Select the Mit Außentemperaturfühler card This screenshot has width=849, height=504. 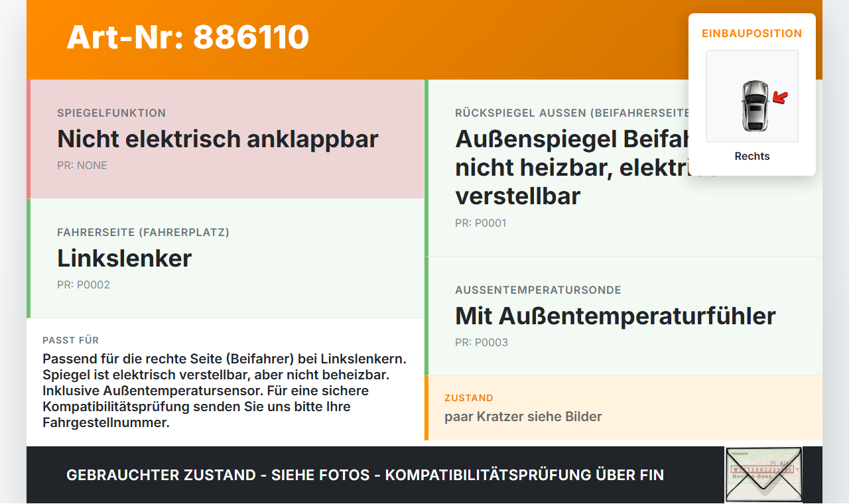point(623,316)
